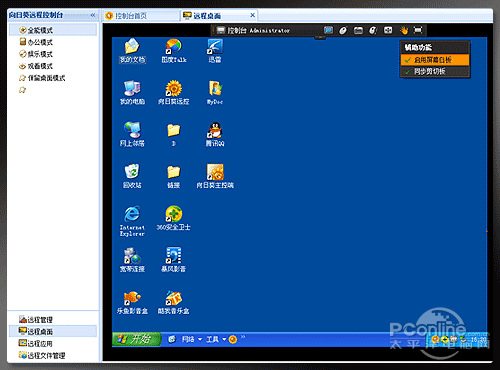This screenshot has width=500, height=370.
Task: Select the 向日葵主控端 desktop icon
Action: click(215, 176)
